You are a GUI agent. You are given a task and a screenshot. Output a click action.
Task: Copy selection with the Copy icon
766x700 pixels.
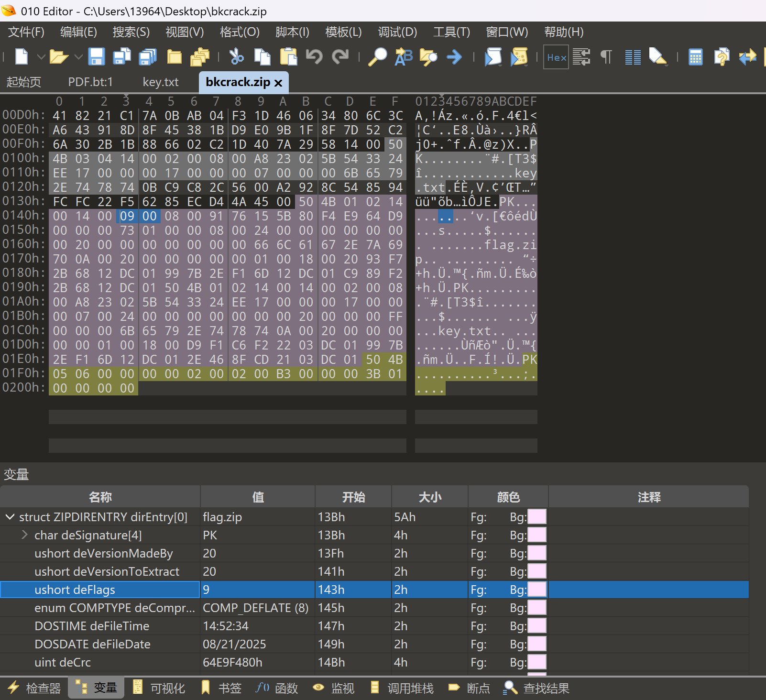(x=262, y=57)
